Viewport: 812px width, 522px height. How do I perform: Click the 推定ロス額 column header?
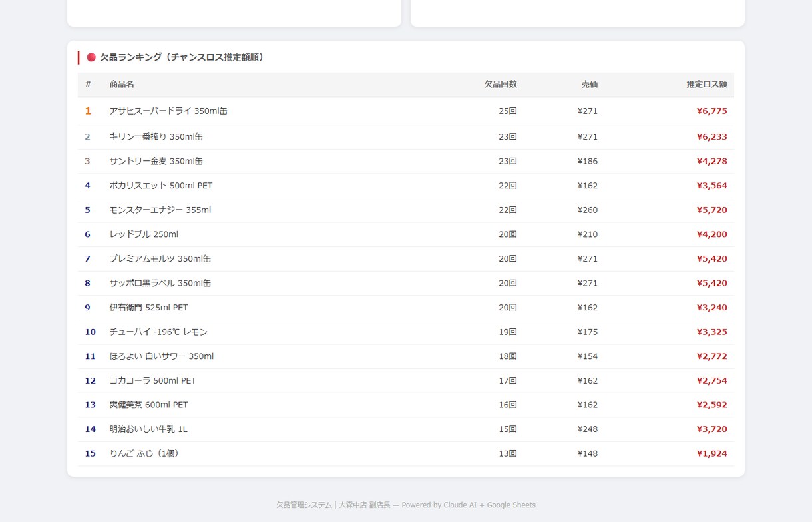(x=707, y=85)
